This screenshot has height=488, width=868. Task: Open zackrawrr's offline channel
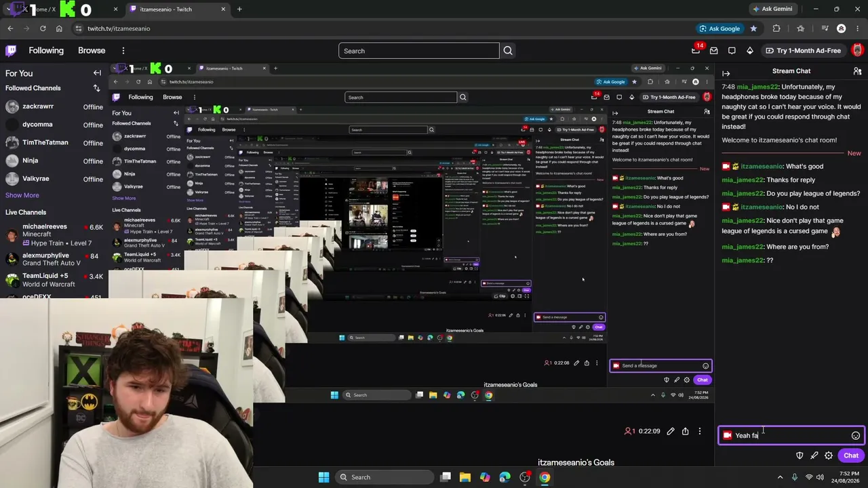[x=54, y=107]
